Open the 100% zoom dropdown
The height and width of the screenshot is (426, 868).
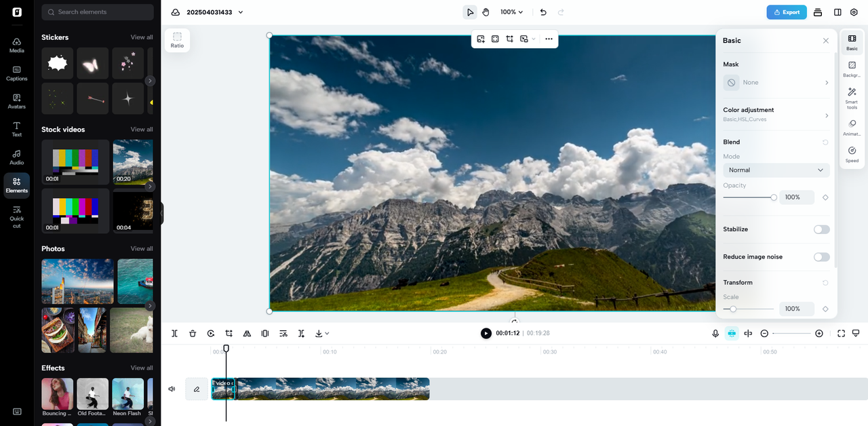512,12
